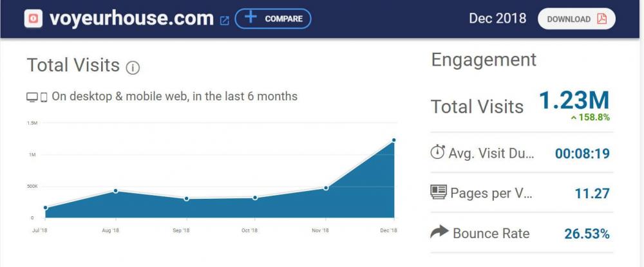
Task: Click the site favicon beside voyeurhouse.com
Action: tap(33, 19)
